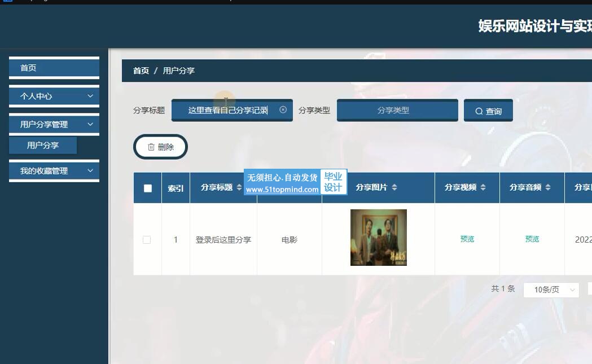Screen dimensions: 592x364
Task: Check the row 1 checkbox
Action: point(147,240)
